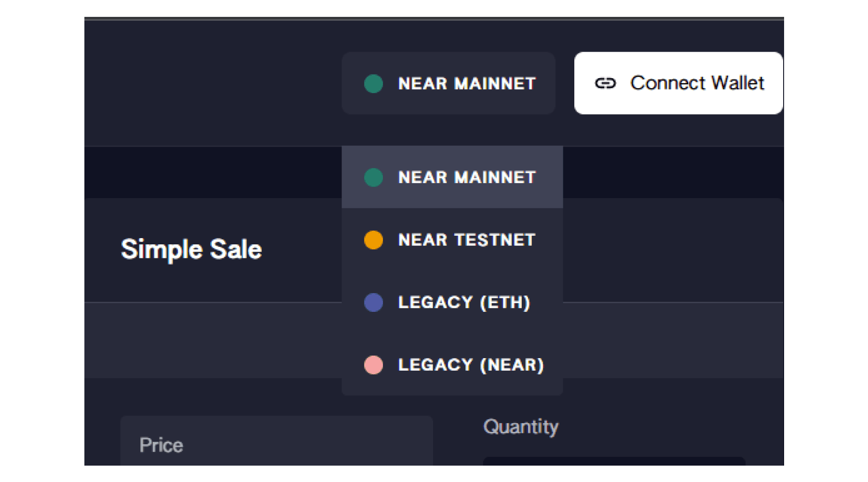This screenshot has height=482, width=868.
Task: Click blue dot beside LEGACY (ETH)
Action: click(373, 302)
